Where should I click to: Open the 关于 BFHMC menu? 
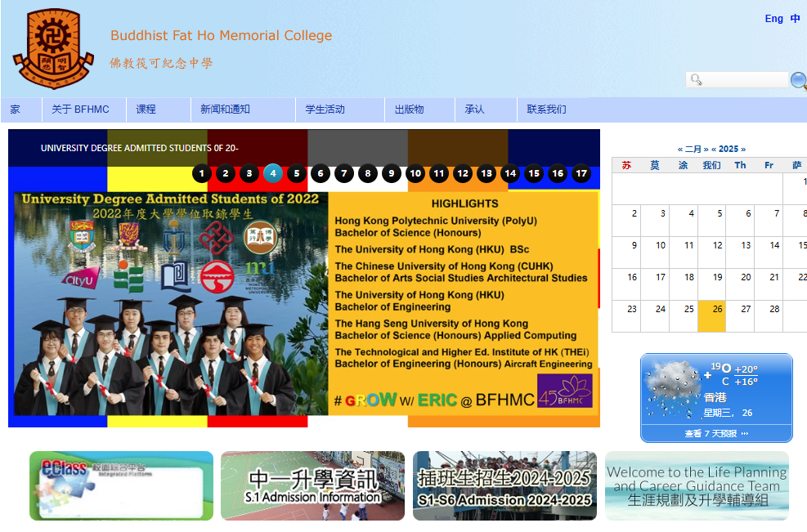[x=84, y=110]
